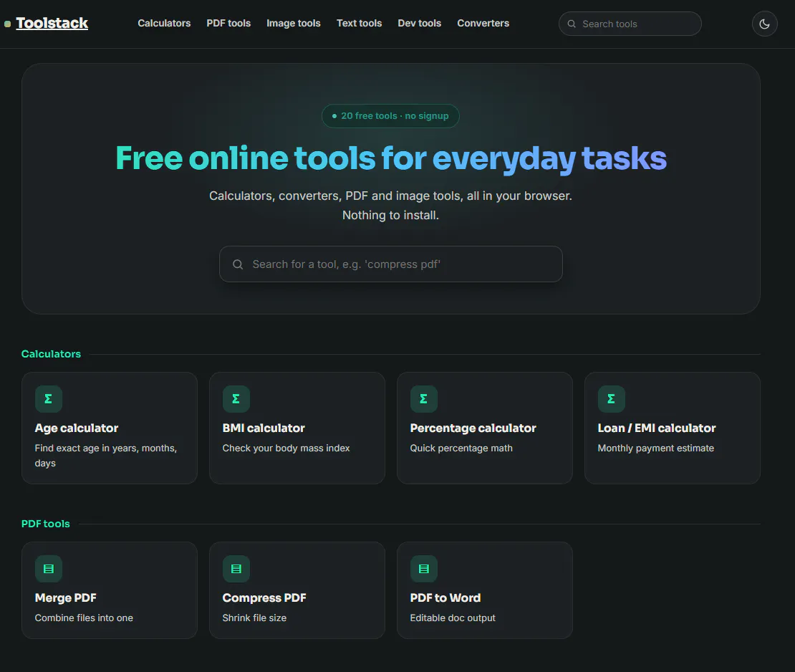Open the BMI calculator title link
The image size is (795, 672).
click(x=264, y=428)
